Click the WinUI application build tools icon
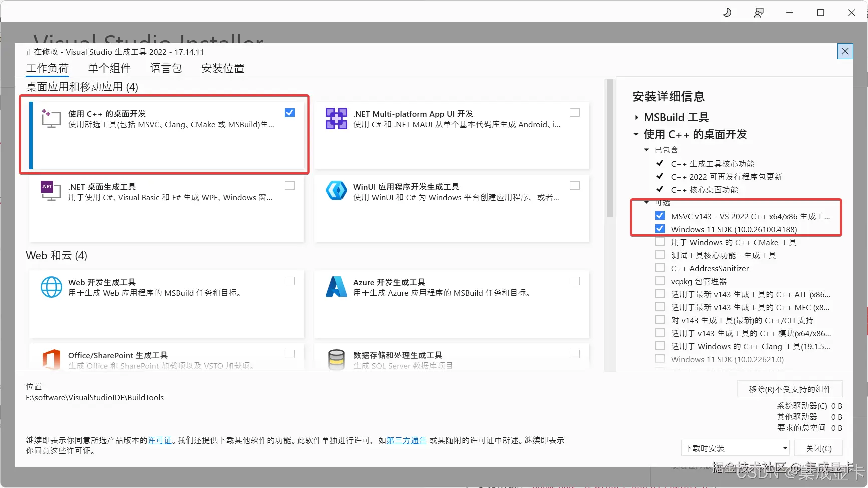 [336, 191]
